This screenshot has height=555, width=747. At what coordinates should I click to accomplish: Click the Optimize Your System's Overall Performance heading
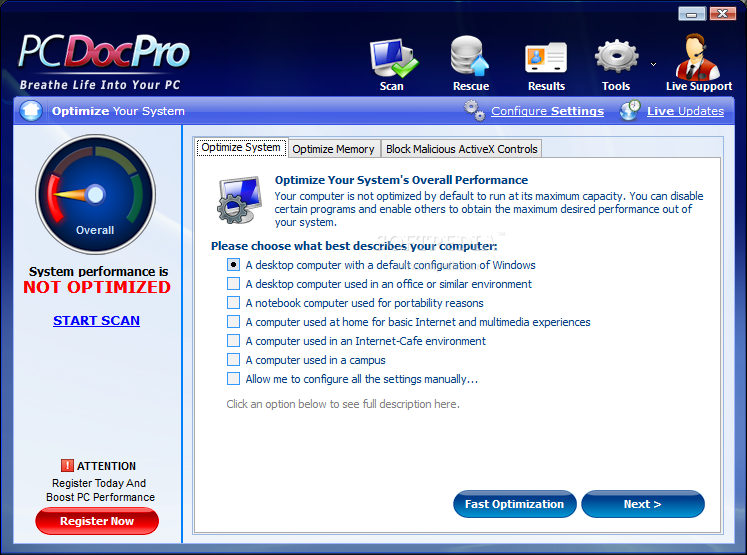point(401,180)
